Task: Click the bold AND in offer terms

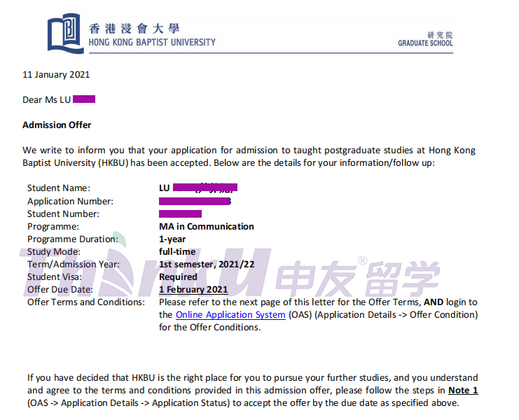Action: 434,302
